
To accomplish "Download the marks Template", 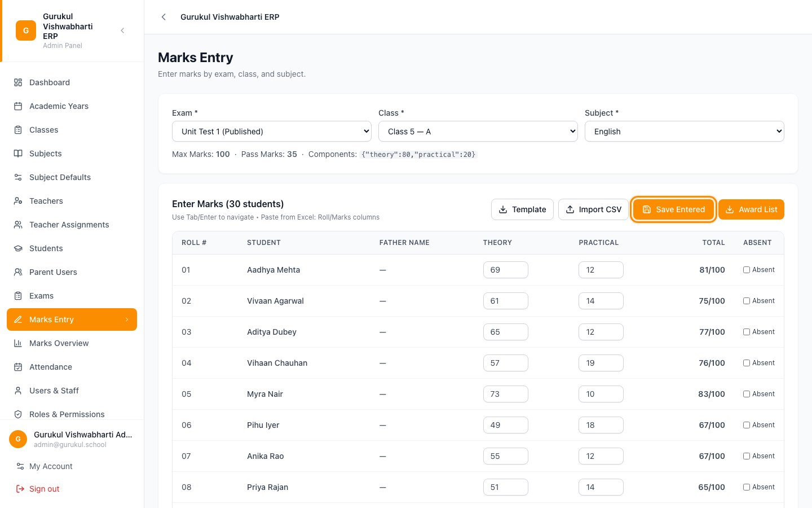I will [x=522, y=209].
